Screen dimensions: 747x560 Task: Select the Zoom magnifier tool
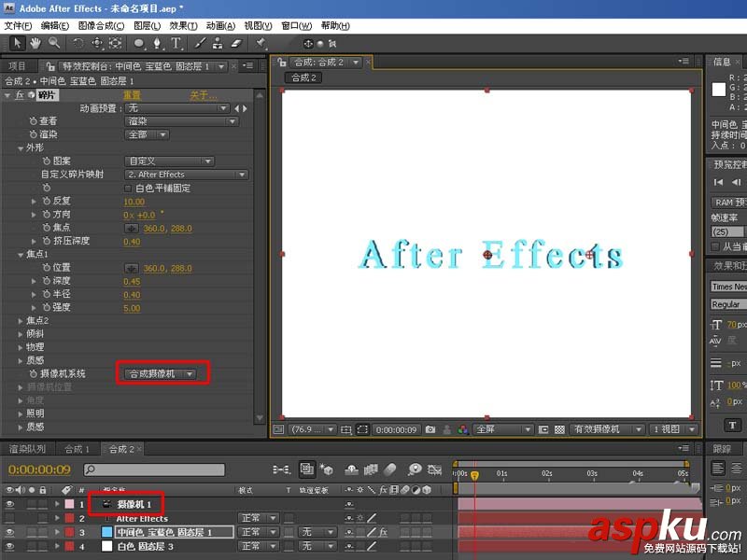(x=54, y=43)
